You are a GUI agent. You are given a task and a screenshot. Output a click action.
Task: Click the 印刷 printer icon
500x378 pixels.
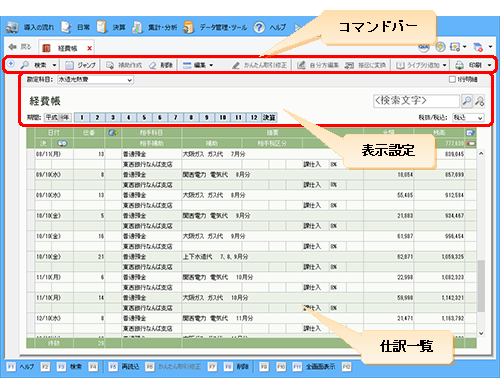pyautogui.click(x=460, y=65)
